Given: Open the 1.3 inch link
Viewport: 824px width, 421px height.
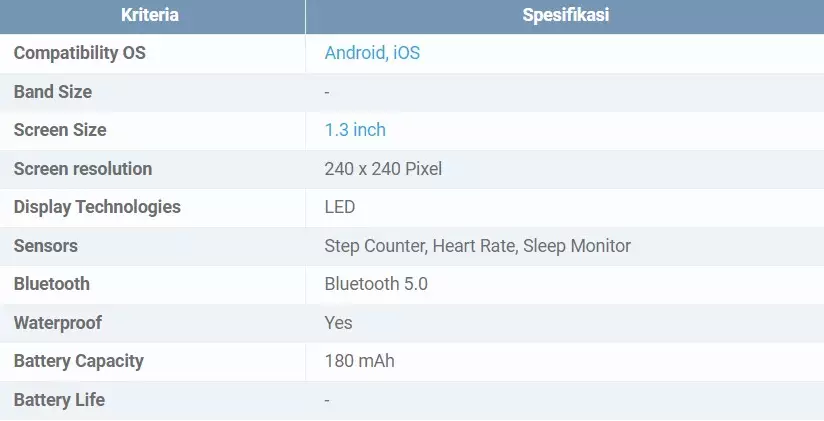Looking at the screenshot, I should (355, 130).
